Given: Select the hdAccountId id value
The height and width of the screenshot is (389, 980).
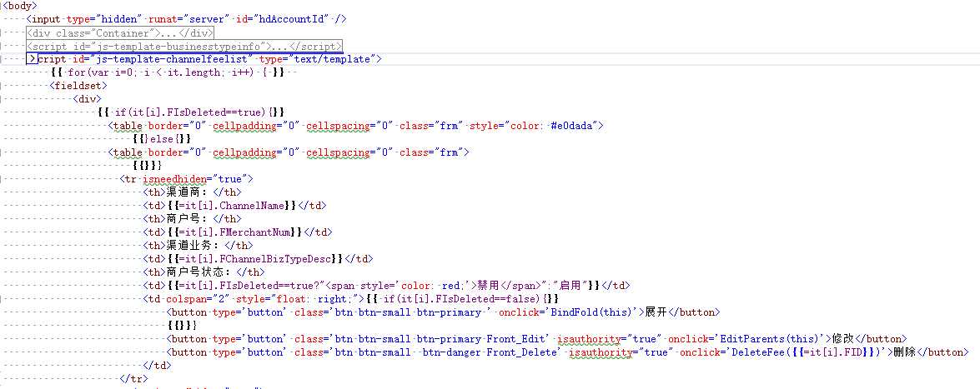Looking at the screenshot, I should point(290,18).
